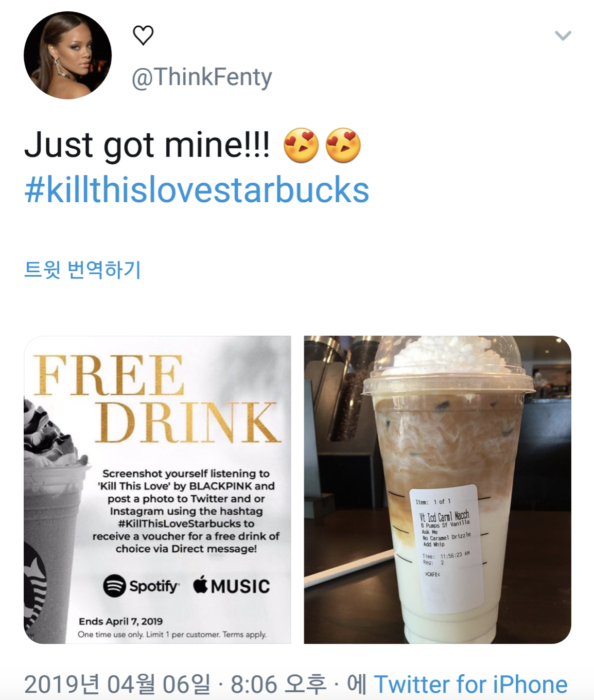Click the Spotify logo in promo image
The height and width of the screenshot is (700, 594).
click(142, 586)
